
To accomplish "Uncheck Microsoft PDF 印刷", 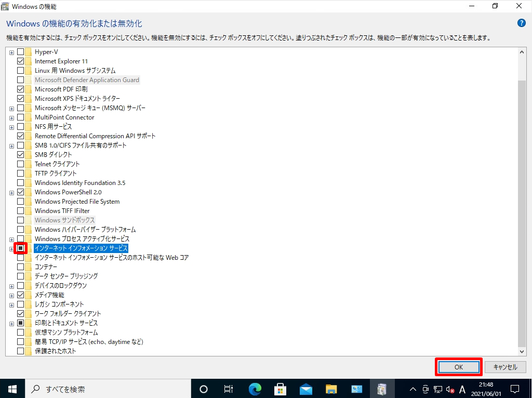I will [20, 89].
